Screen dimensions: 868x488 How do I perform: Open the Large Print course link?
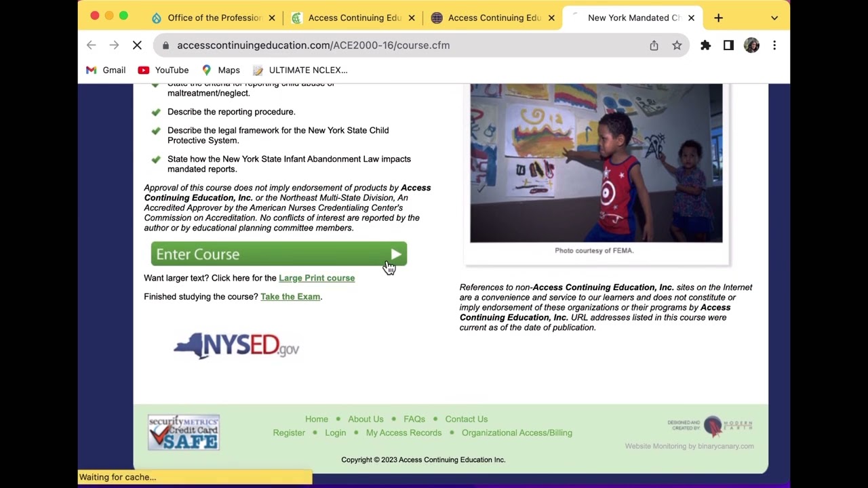pos(317,278)
